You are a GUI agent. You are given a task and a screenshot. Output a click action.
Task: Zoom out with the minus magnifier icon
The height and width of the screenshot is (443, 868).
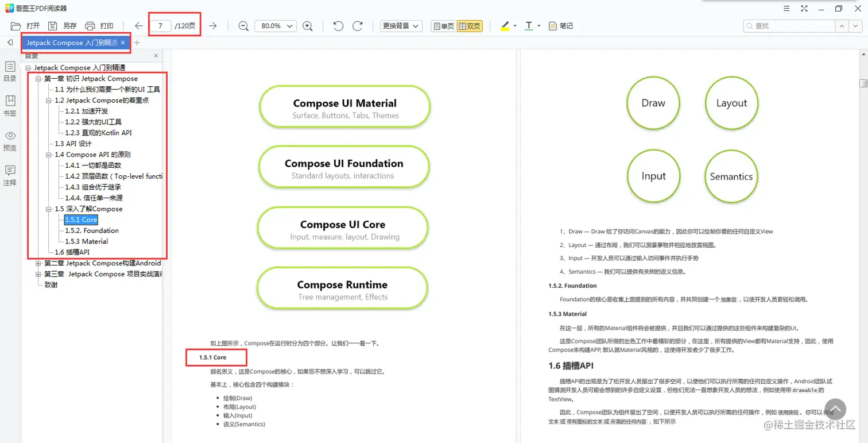pos(243,26)
